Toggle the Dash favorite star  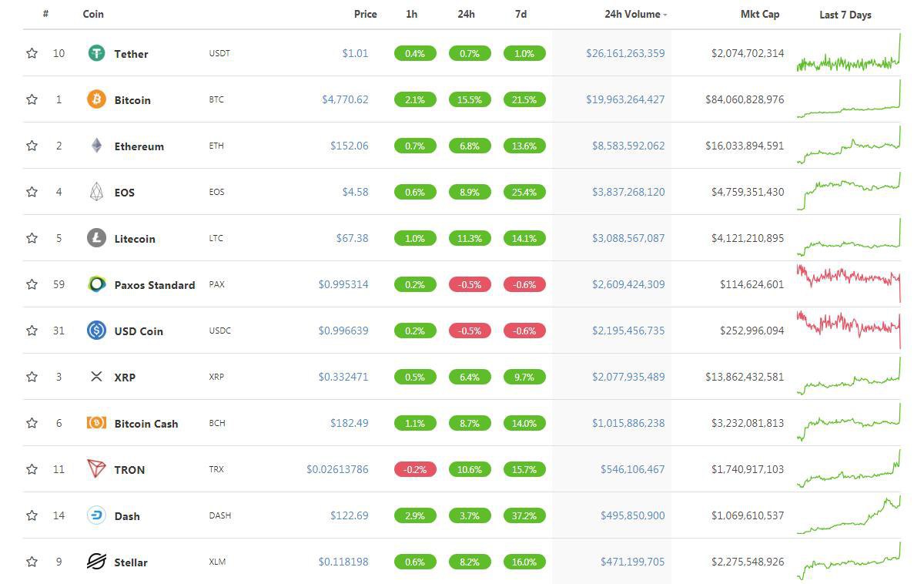[32, 515]
